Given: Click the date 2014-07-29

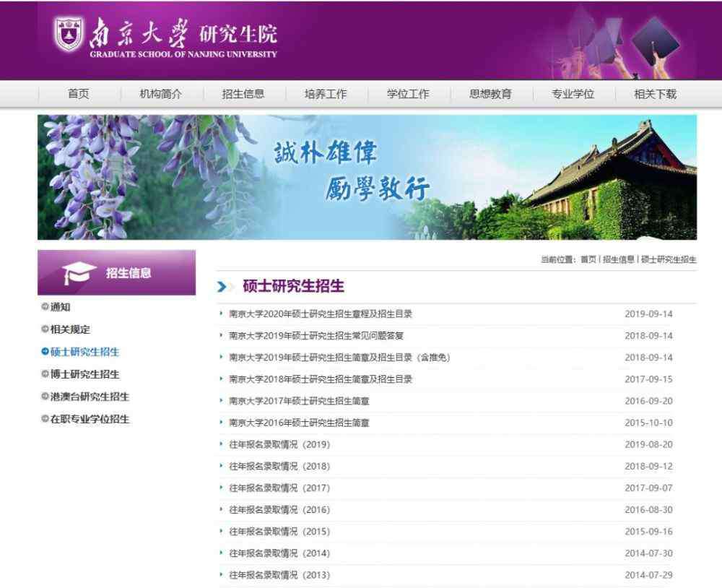Looking at the screenshot, I should 649,575.
